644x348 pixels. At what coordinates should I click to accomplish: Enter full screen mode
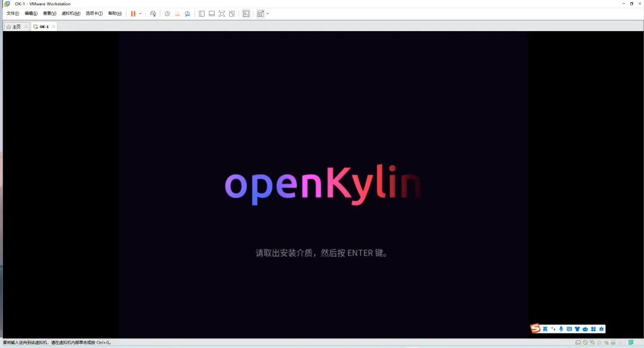point(222,14)
